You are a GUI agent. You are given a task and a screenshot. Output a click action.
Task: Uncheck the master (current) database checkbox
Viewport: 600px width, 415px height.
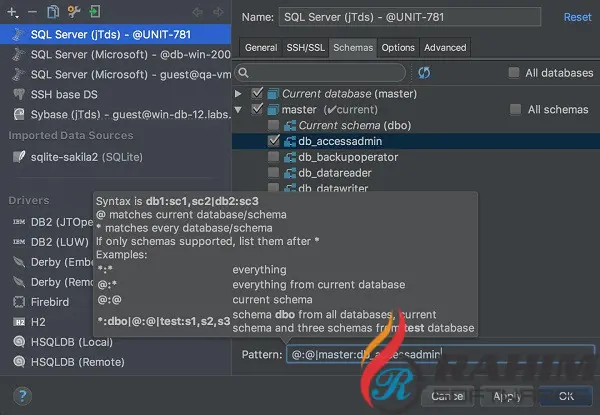pos(257,109)
